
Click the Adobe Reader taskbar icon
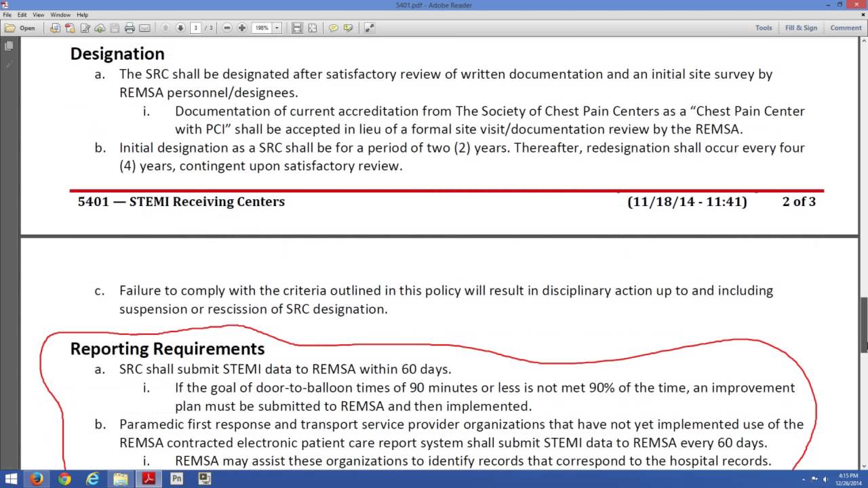click(149, 479)
